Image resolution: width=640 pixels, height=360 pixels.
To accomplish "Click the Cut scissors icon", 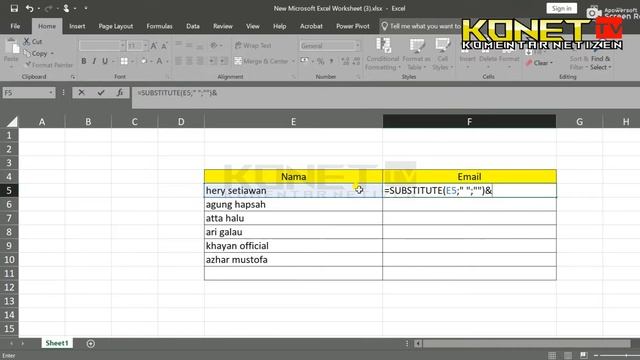I will point(27,41).
